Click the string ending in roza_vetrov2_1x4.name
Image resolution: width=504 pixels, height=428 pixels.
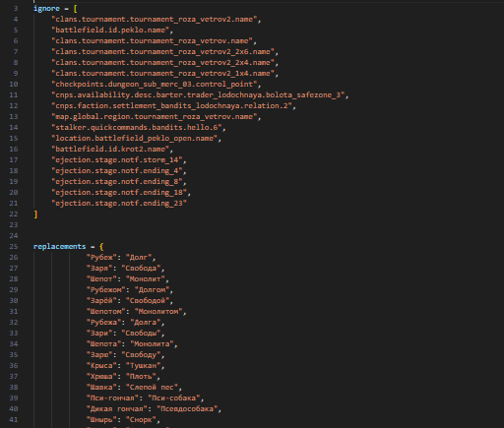[x=162, y=74]
